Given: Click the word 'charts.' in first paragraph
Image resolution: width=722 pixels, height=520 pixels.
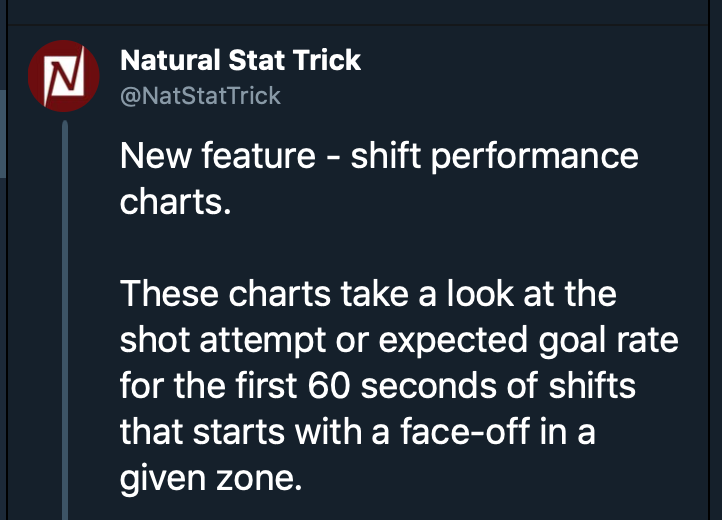Looking at the screenshot, I should [x=175, y=202].
